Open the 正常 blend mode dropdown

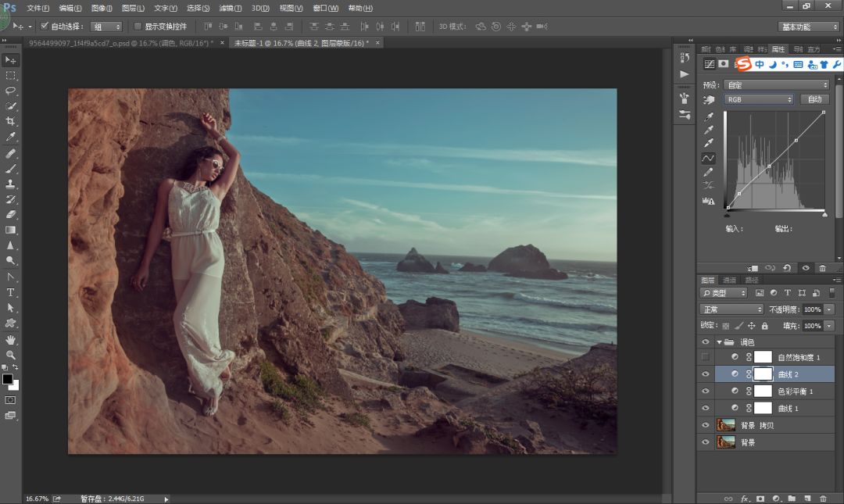pos(731,309)
